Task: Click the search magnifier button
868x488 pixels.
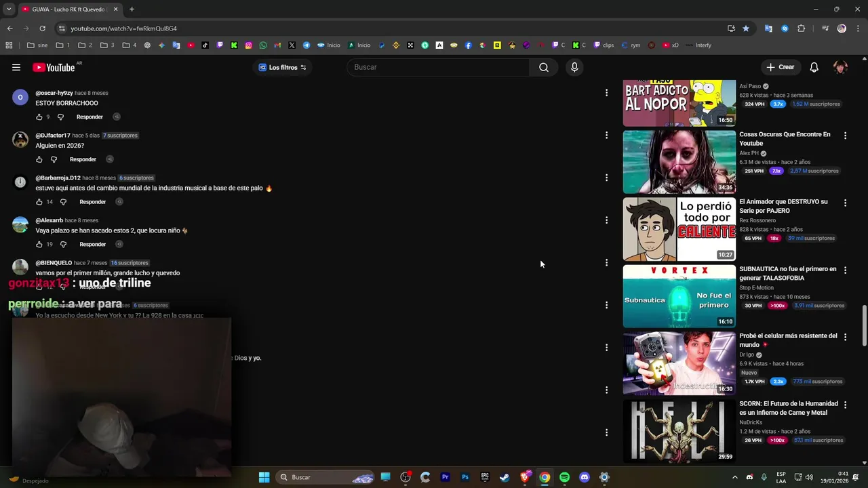Action: (x=544, y=67)
